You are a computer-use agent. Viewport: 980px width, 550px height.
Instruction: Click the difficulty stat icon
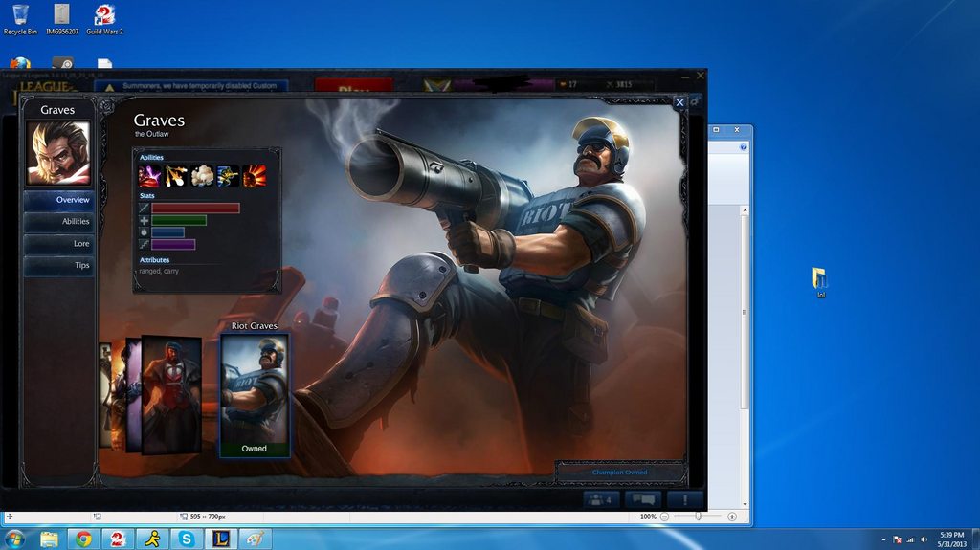click(x=144, y=244)
